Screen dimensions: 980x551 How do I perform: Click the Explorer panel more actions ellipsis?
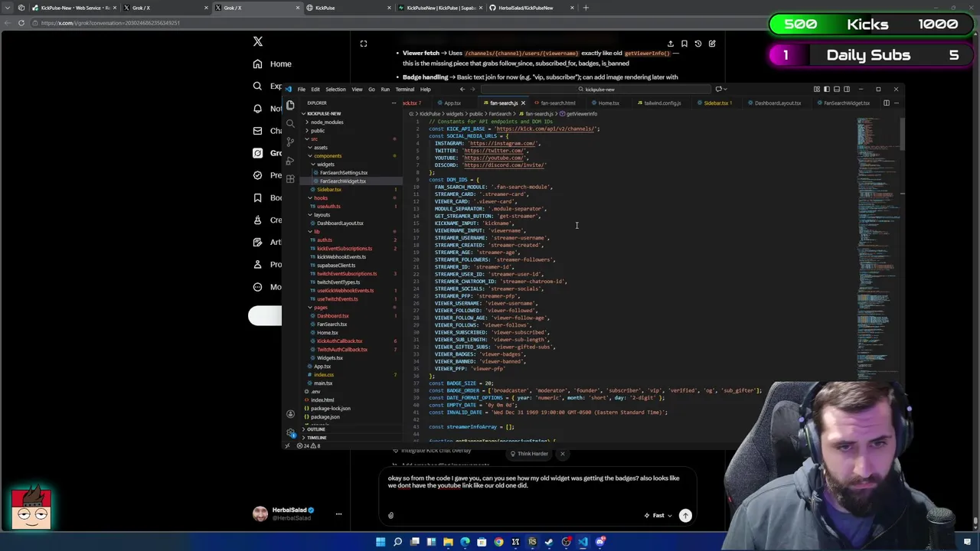[394, 103]
